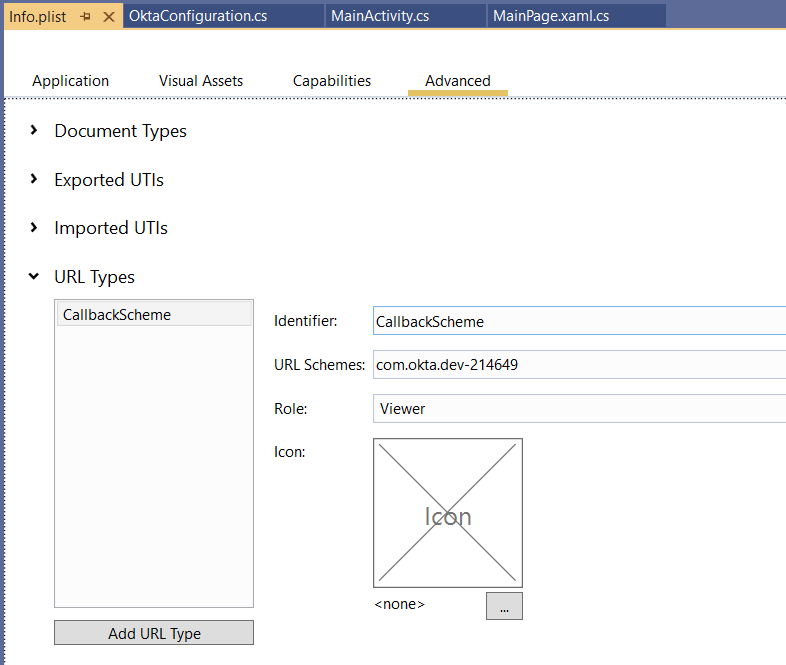Click the Icon placeholder image
The image size is (786, 665).
click(448, 513)
